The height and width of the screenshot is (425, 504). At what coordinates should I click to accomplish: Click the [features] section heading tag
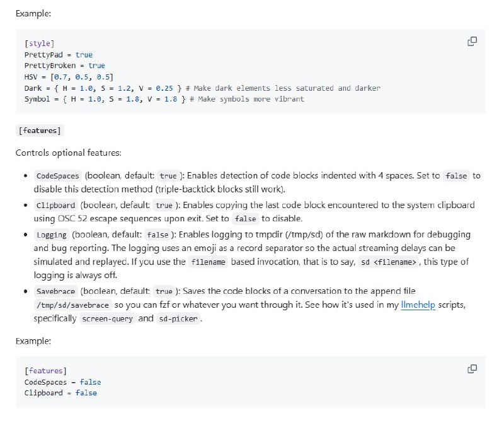(x=40, y=131)
